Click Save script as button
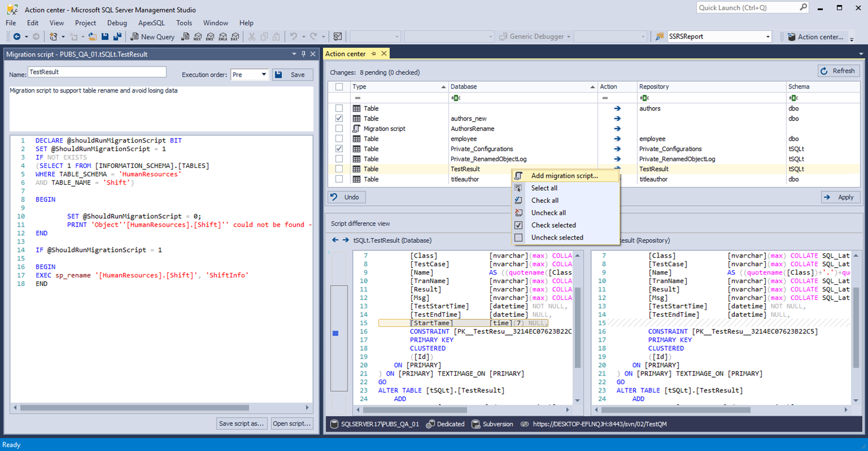Image resolution: width=868 pixels, height=451 pixels. coord(241,423)
